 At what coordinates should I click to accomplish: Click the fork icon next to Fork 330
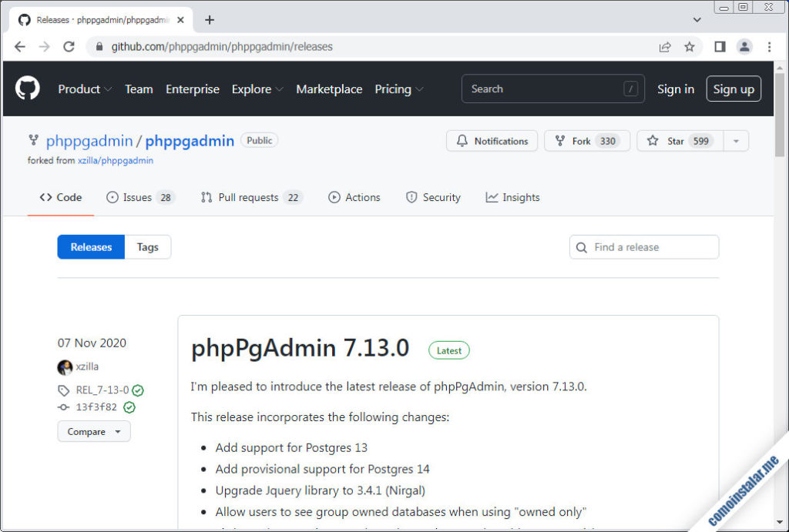559,141
